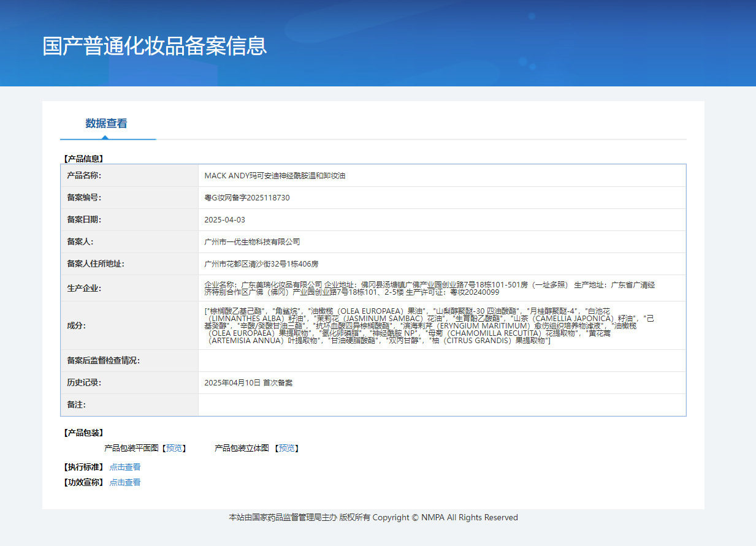Switch to the 数据查看 tab
The width and height of the screenshot is (756, 546).
pyautogui.click(x=106, y=123)
